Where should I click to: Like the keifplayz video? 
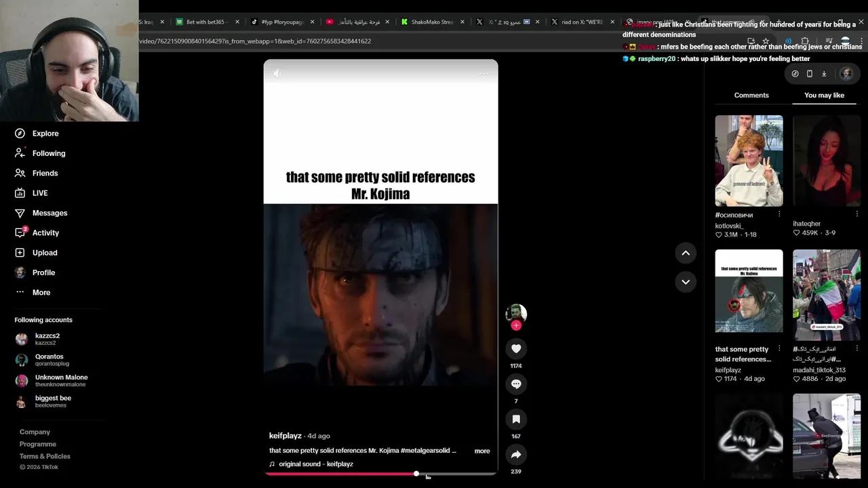click(516, 348)
